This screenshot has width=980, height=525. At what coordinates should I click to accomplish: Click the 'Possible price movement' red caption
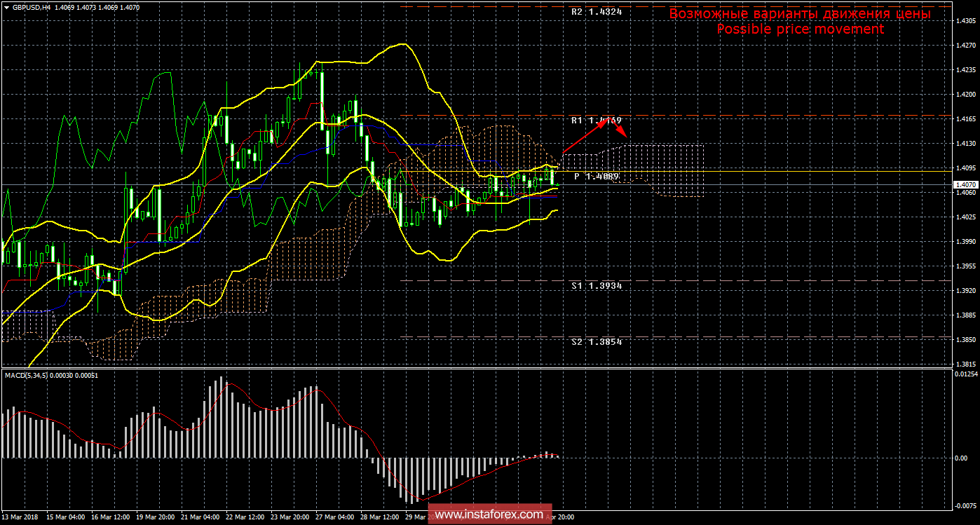tap(800, 29)
